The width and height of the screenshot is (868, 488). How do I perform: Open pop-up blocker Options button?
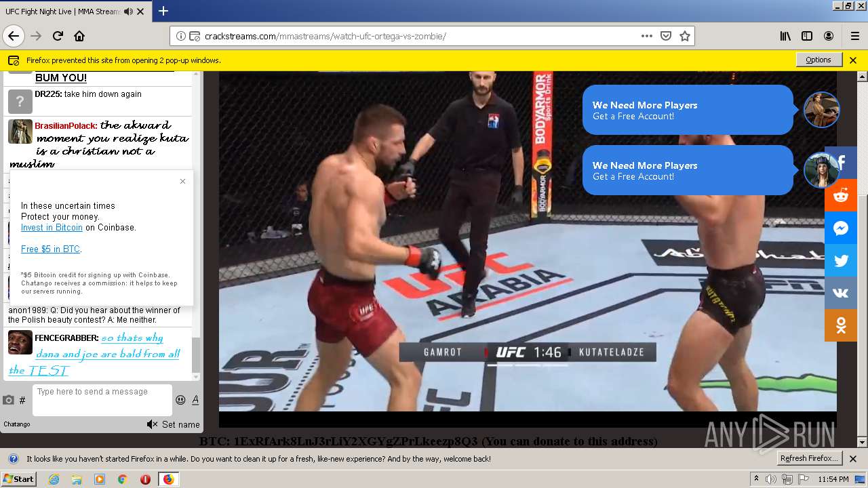pos(818,60)
